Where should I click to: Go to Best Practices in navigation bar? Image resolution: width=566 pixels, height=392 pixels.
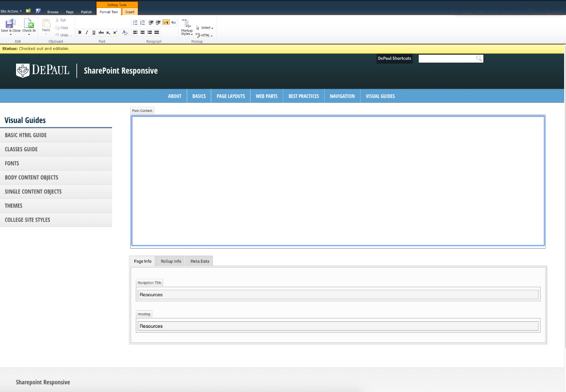[x=304, y=96]
